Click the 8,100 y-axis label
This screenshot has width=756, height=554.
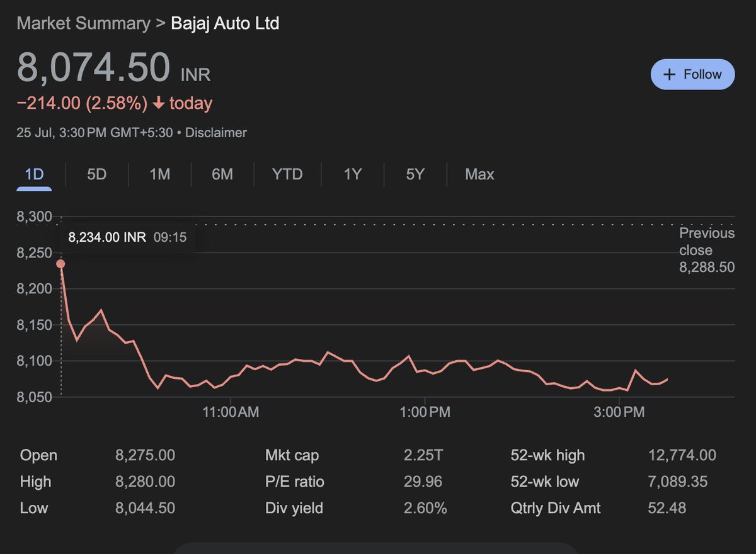coord(34,361)
